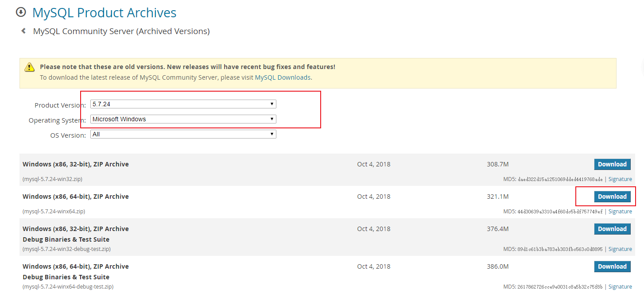Open Signature link for winx64-debug-test.zip
644x293 pixels.
620,287
